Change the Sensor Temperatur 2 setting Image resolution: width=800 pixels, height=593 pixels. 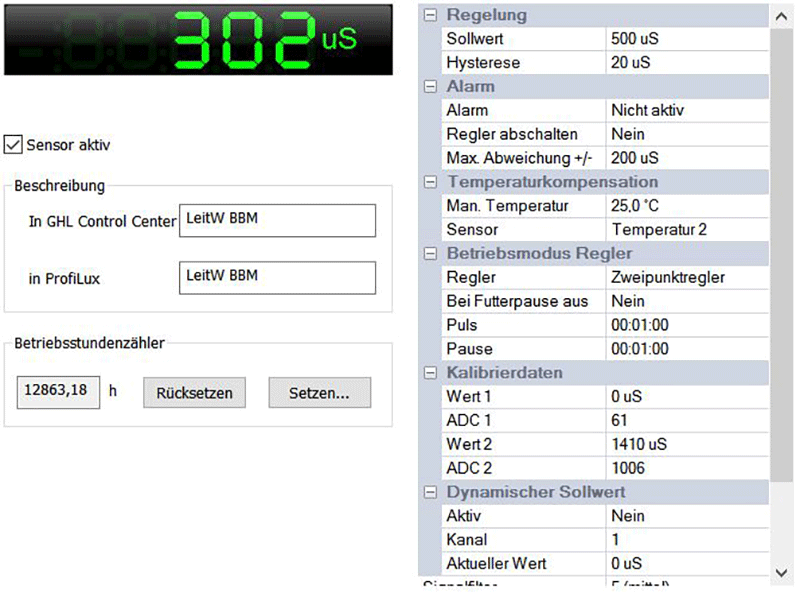(x=686, y=230)
